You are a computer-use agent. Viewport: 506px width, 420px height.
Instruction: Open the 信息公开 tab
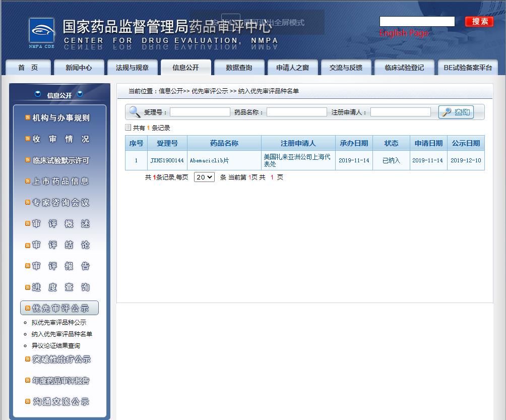[x=186, y=68]
